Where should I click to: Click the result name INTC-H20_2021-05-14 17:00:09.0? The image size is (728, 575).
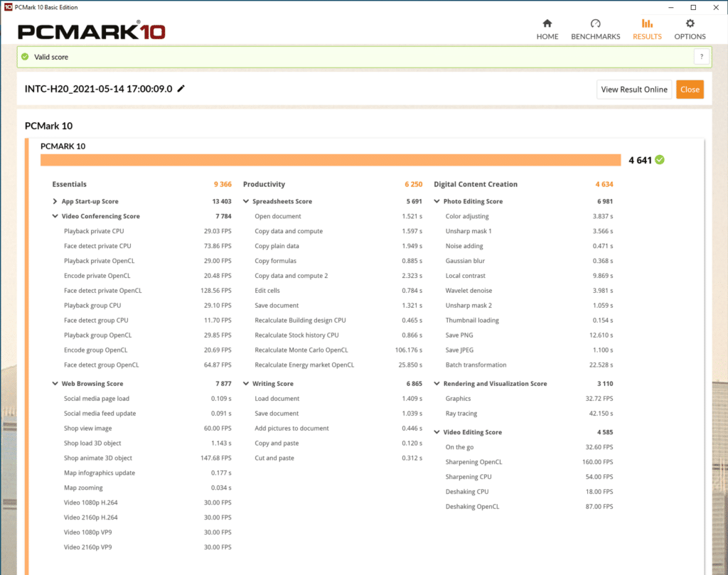[98, 89]
